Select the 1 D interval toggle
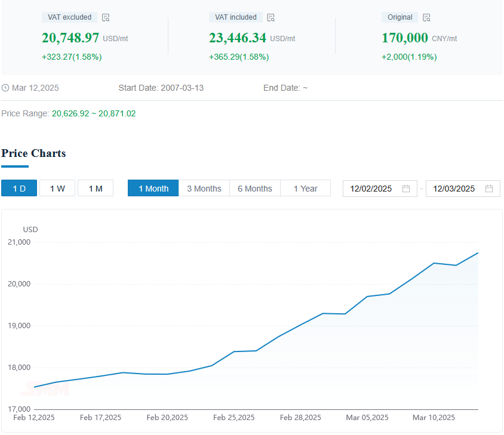Viewport: 504px width, 435px height. 19,189
